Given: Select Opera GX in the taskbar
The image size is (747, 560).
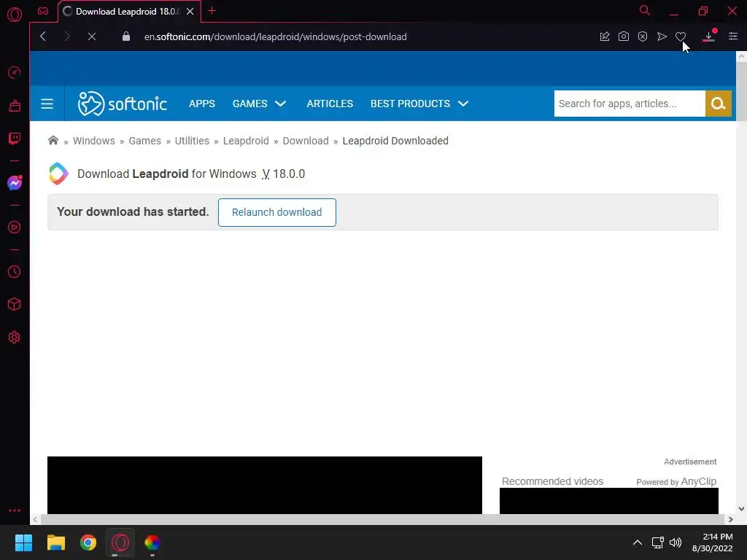Looking at the screenshot, I should coord(120,542).
